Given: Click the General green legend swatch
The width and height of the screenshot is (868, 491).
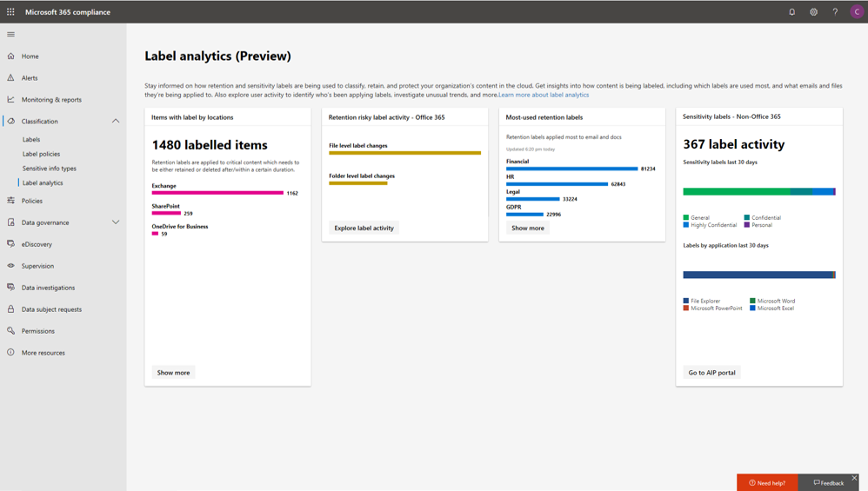Looking at the screenshot, I should [686, 218].
